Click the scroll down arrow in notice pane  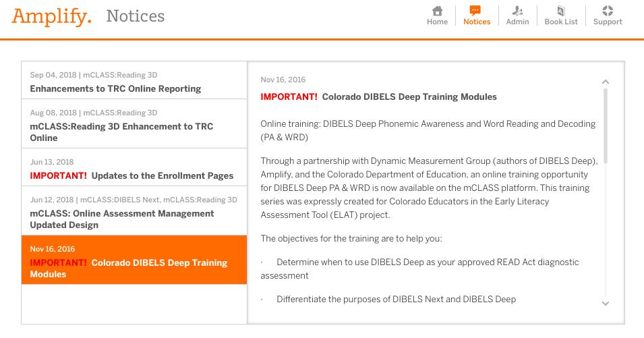(x=606, y=304)
